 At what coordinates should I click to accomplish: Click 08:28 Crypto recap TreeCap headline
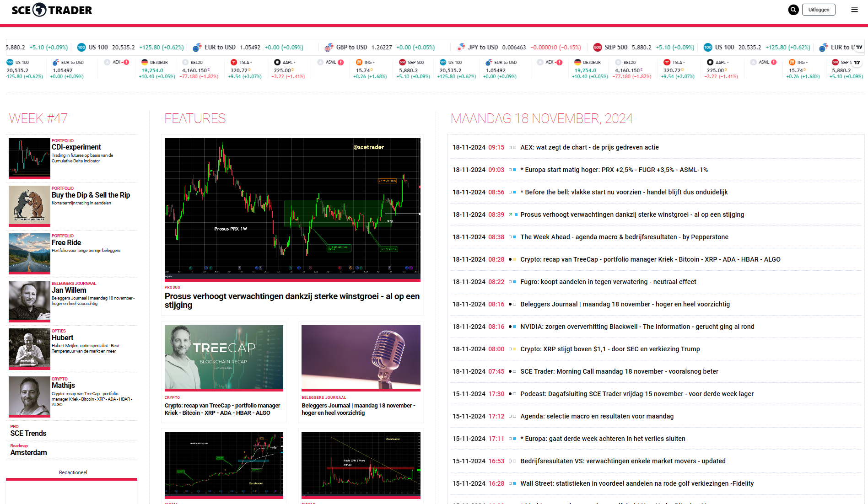click(650, 259)
